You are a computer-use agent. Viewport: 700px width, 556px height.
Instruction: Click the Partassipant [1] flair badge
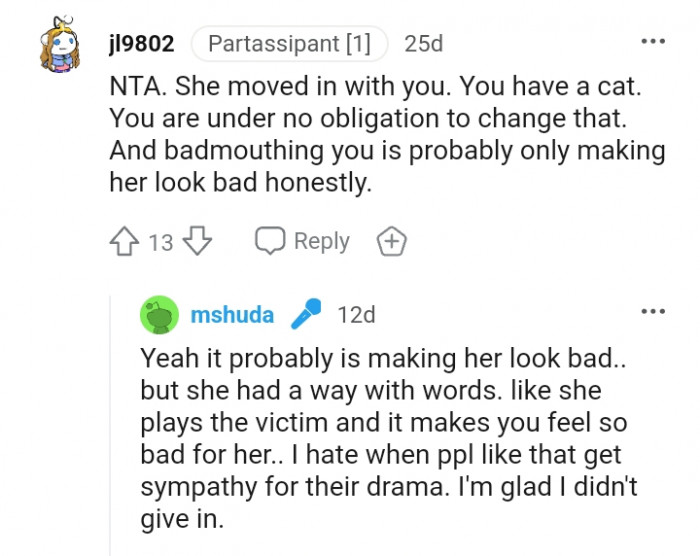click(288, 44)
